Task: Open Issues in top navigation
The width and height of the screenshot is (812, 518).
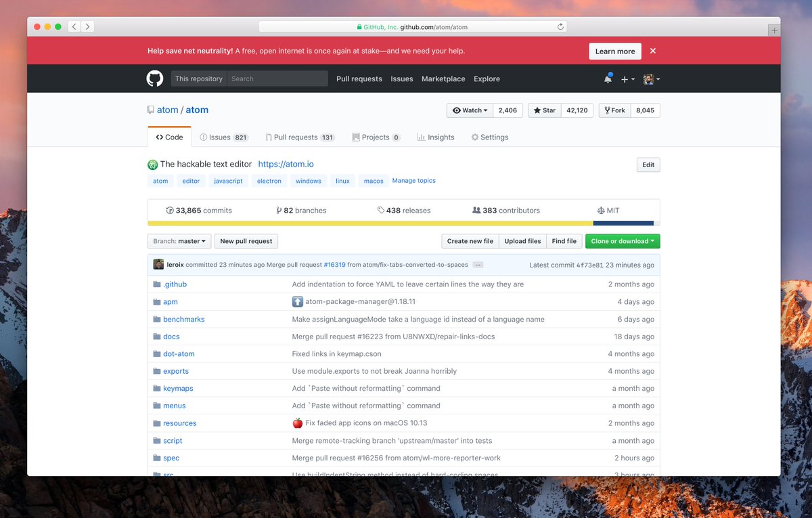Action: point(402,79)
